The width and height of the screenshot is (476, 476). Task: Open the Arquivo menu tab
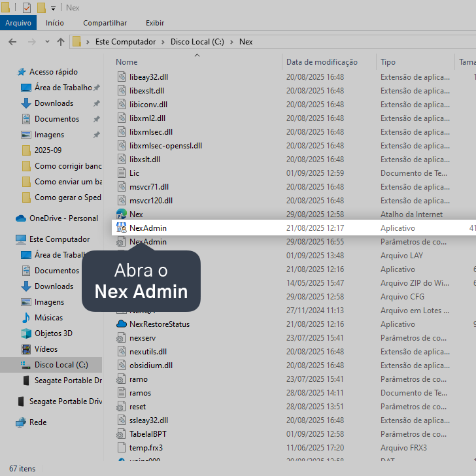pyautogui.click(x=18, y=23)
